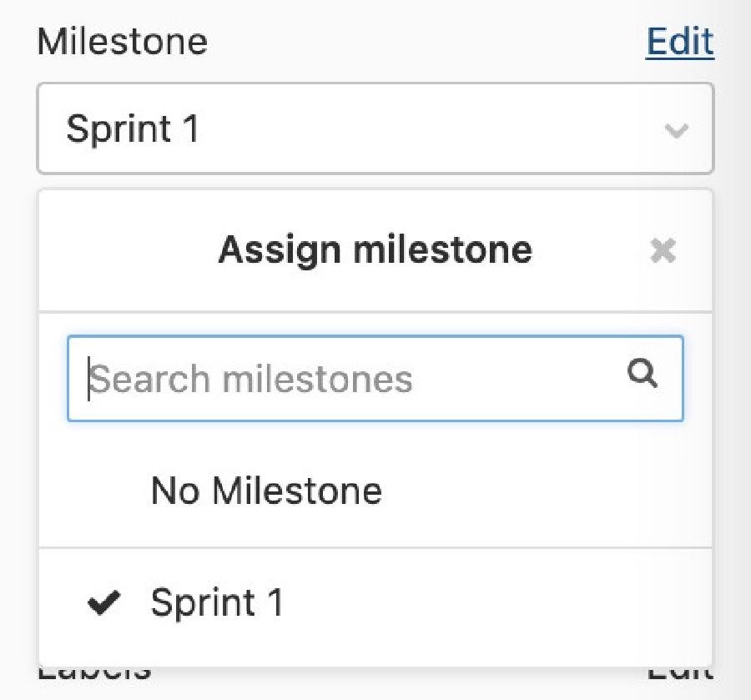This screenshot has width=751, height=700.
Task: Click the Search milestones placeholder text
Action: click(x=251, y=380)
